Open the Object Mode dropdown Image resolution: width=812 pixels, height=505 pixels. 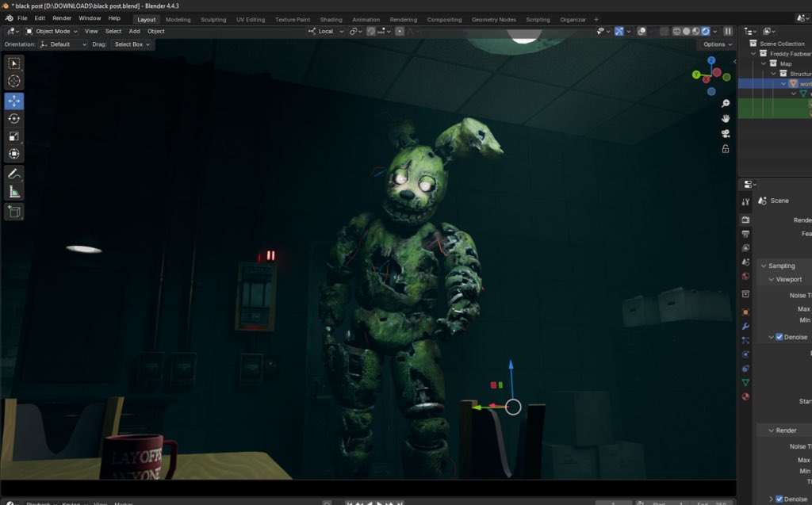point(52,31)
